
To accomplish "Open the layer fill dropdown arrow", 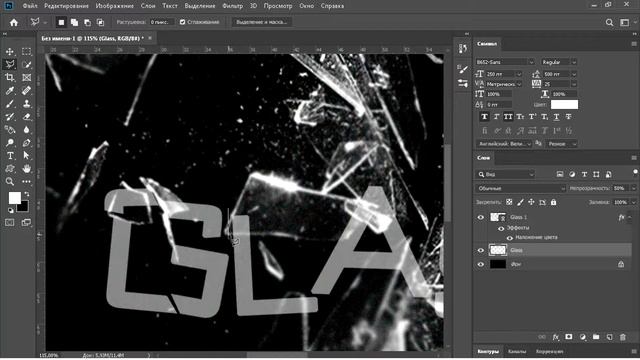I will [x=633, y=202].
